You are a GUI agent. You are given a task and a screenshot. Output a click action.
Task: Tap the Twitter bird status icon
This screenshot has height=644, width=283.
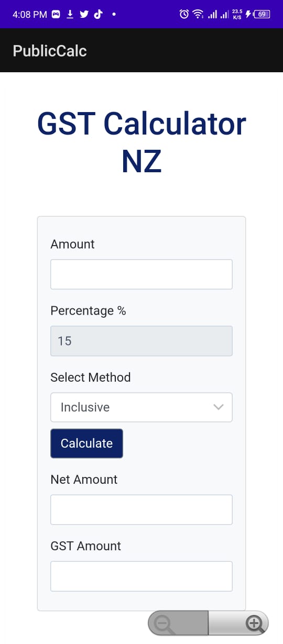(x=84, y=15)
